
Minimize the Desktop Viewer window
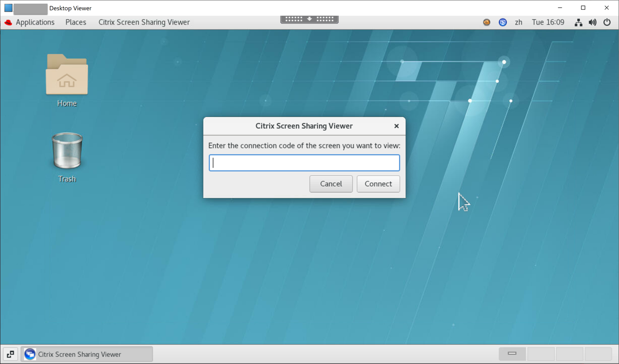click(x=560, y=8)
